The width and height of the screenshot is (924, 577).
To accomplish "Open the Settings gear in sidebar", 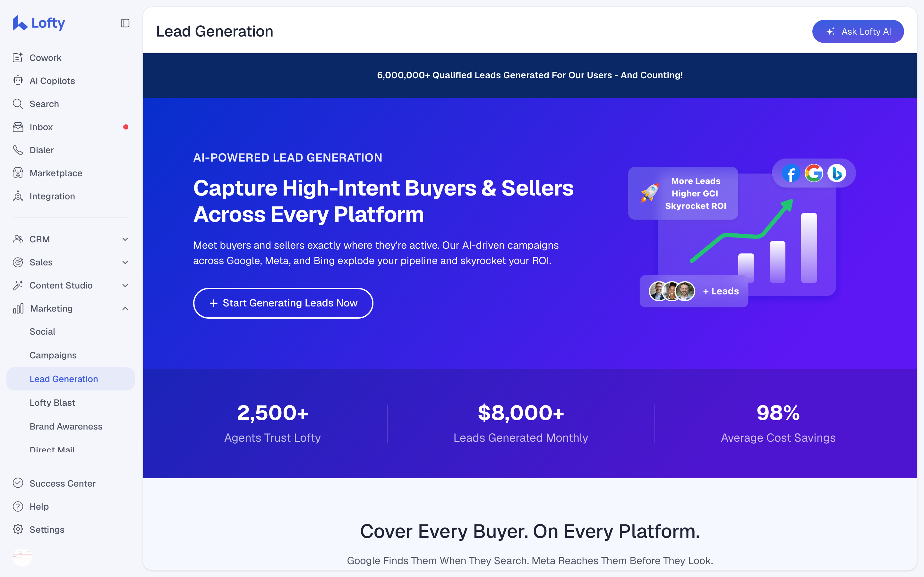I will pos(18,529).
